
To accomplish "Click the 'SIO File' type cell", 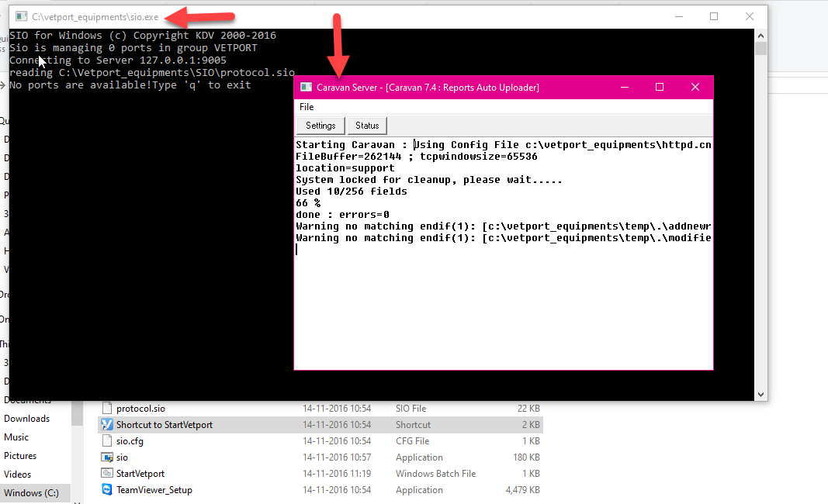I will [411, 409].
